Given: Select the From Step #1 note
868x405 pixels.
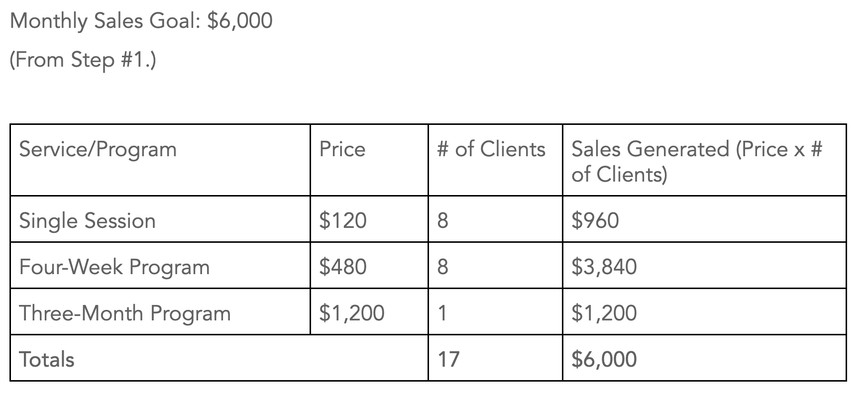Looking at the screenshot, I should [x=83, y=60].
